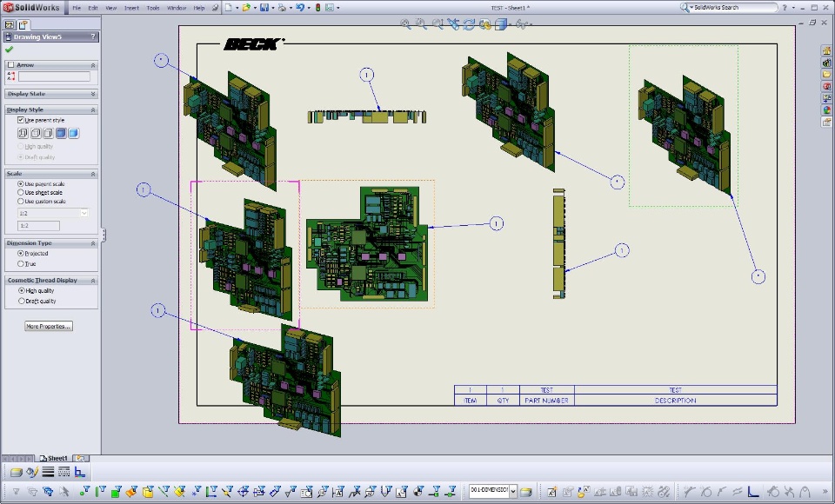This screenshot has height=504, width=835.
Task: Open the Window menu
Action: [177, 8]
